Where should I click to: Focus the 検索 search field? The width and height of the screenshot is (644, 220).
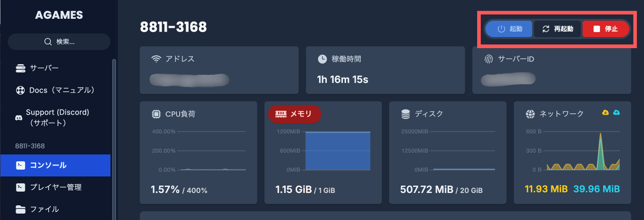coord(65,42)
